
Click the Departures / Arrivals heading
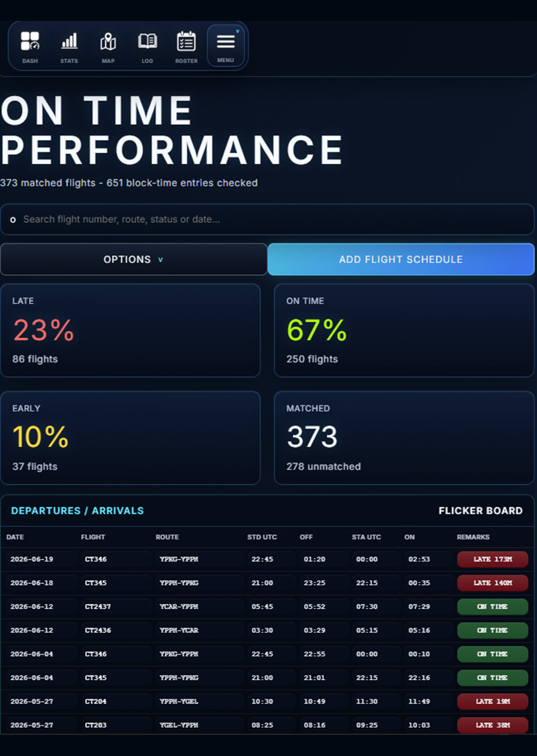[x=77, y=511]
